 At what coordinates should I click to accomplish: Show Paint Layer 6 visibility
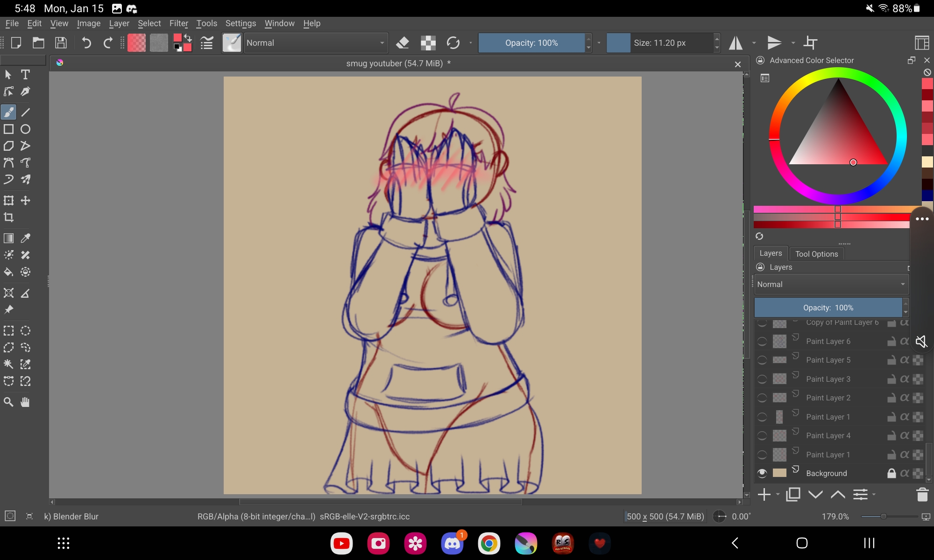point(762,342)
